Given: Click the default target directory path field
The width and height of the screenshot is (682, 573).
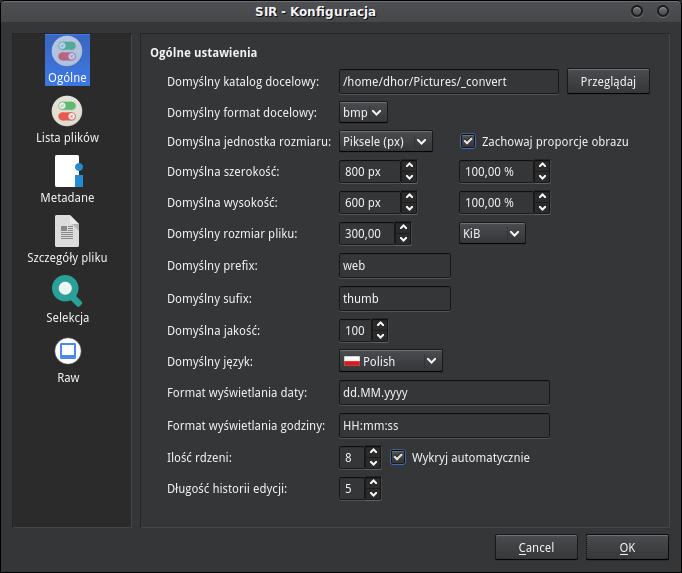Looking at the screenshot, I should [x=449, y=81].
